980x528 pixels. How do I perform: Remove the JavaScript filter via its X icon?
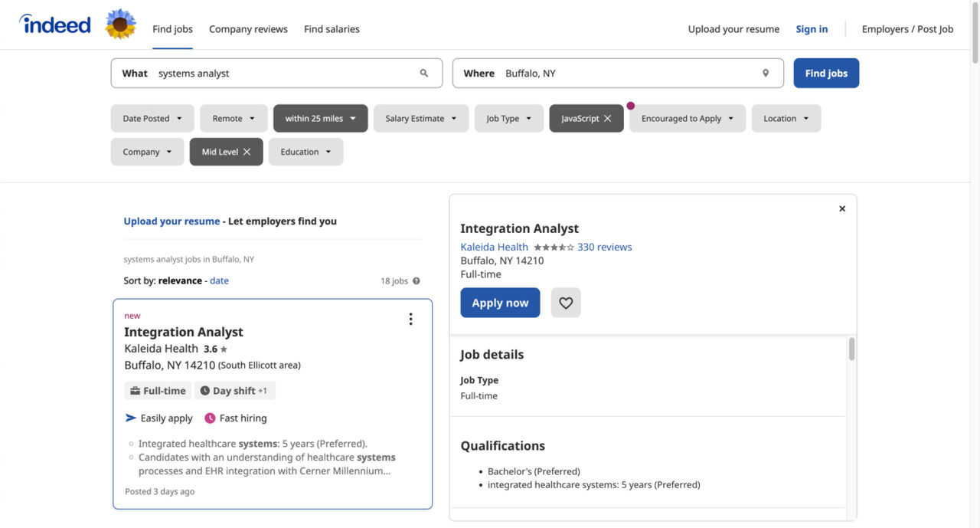click(607, 118)
